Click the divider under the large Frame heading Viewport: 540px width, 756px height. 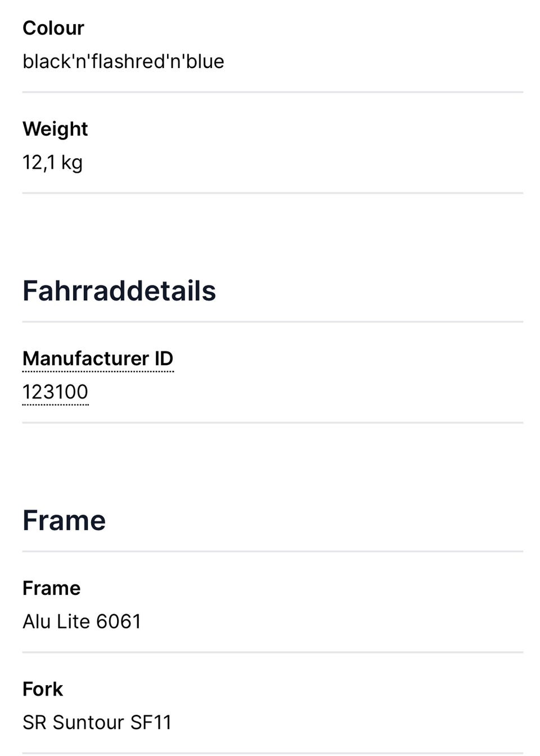[x=273, y=552]
